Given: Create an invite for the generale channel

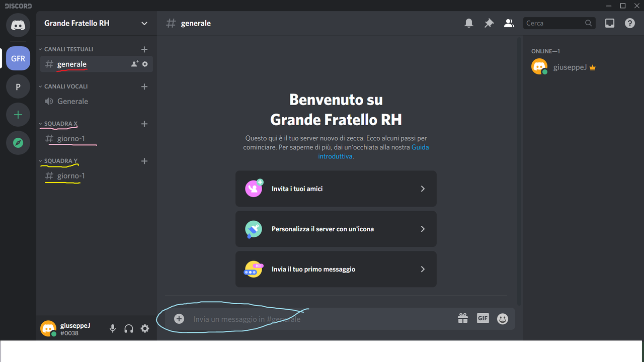Looking at the screenshot, I should 133,64.
